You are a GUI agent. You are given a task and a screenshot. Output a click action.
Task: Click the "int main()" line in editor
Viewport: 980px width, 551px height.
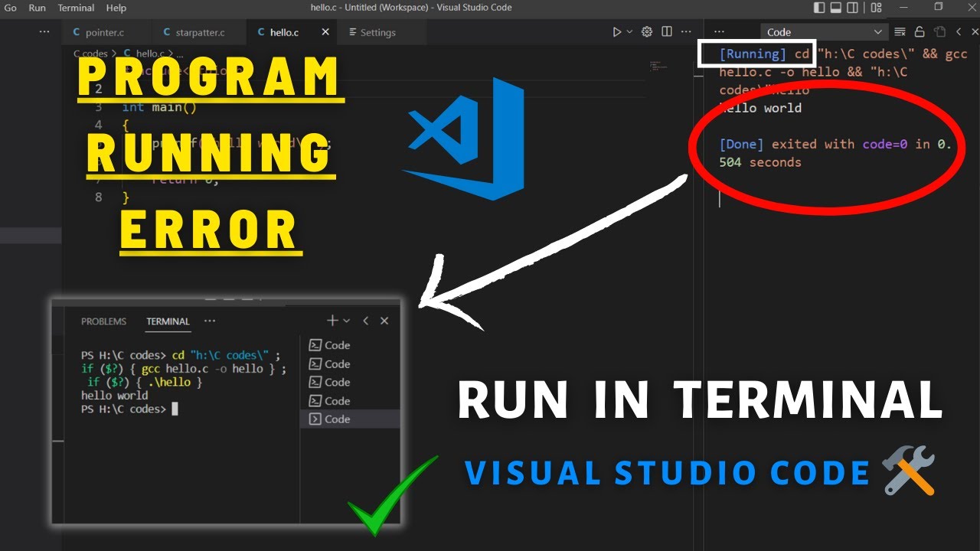pos(159,107)
